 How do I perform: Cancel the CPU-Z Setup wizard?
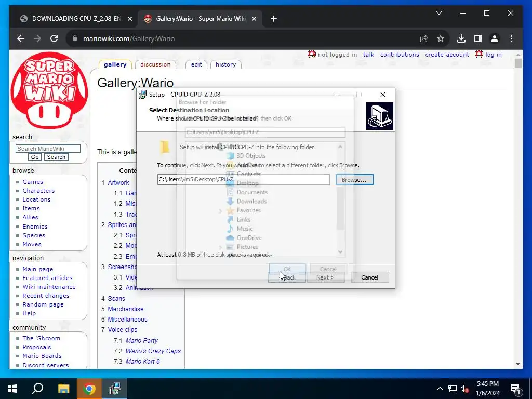(370, 277)
